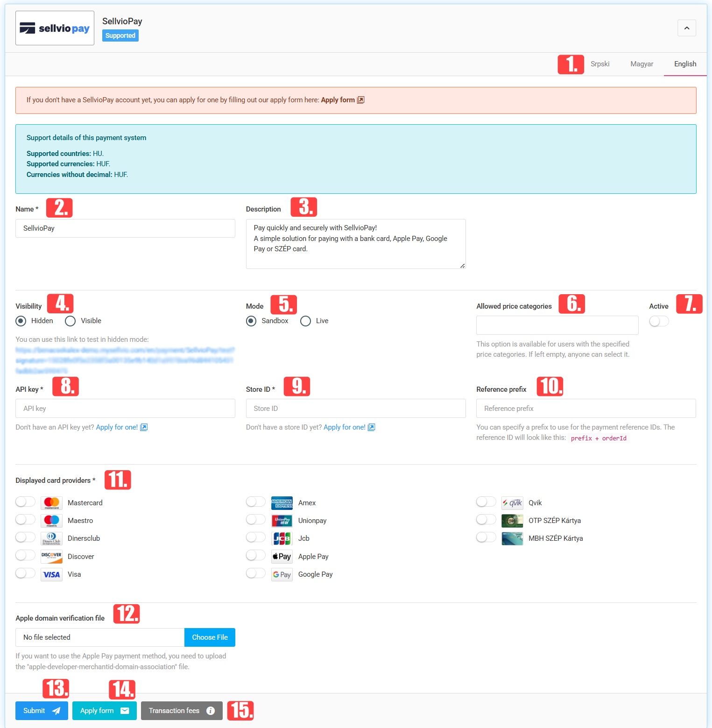
Task: Click the teal Apply form button
Action: [x=105, y=711]
